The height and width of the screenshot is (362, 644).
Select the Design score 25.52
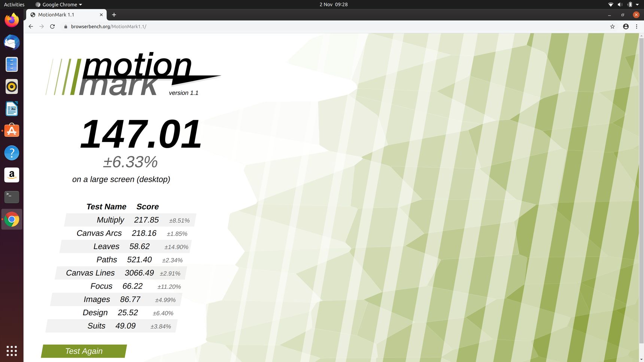(x=128, y=313)
